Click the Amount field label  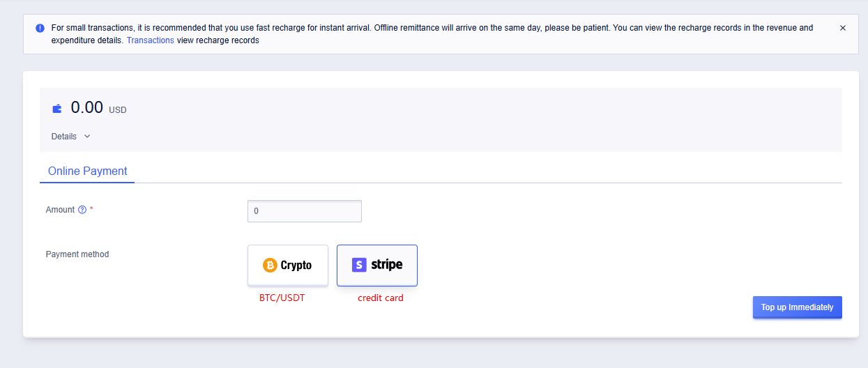[60, 210]
